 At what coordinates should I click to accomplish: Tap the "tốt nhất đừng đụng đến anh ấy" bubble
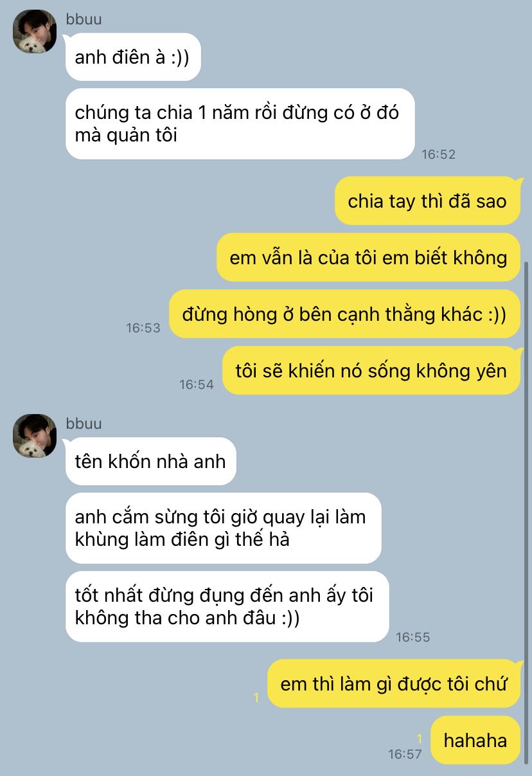point(227,606)
